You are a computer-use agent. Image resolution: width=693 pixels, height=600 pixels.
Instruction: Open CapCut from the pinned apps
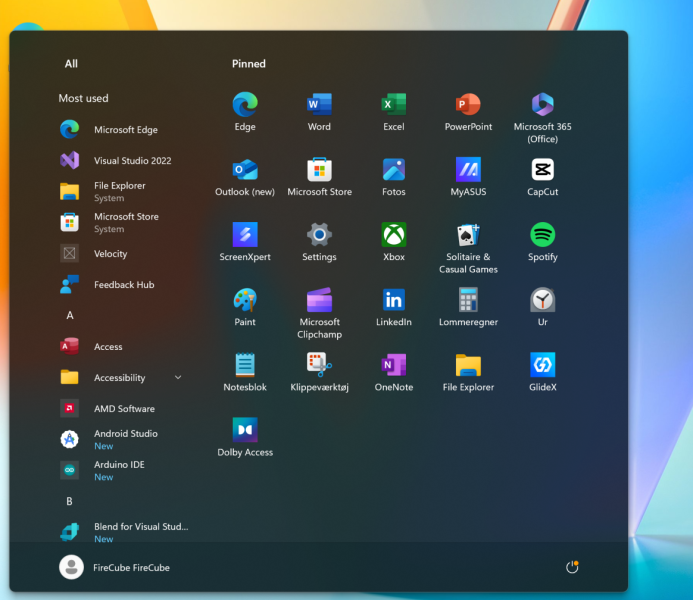[542, 177]
